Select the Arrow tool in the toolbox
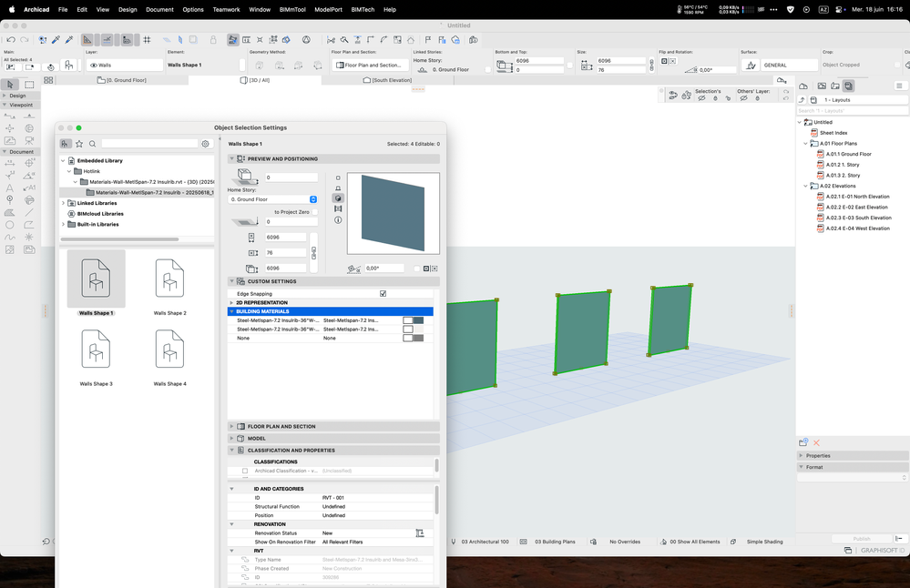Image resolution: width=910 pixels, height=588 pixels. (x=10, y=85)
